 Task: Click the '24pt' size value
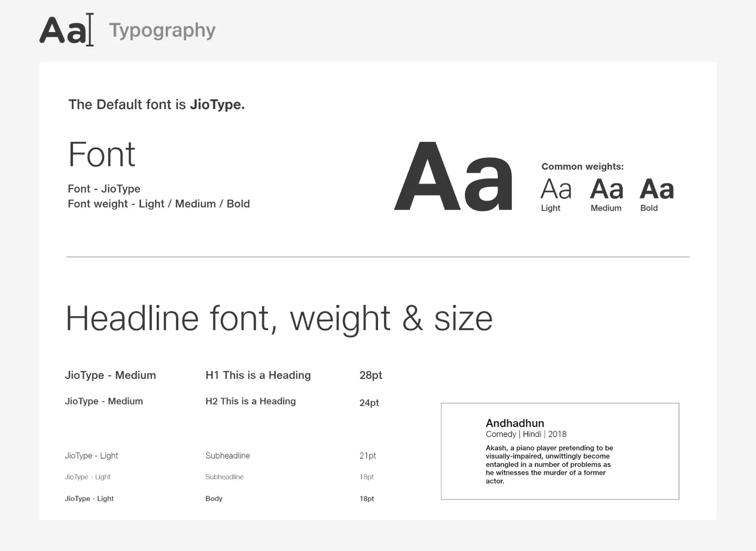[x=369, y=403]
